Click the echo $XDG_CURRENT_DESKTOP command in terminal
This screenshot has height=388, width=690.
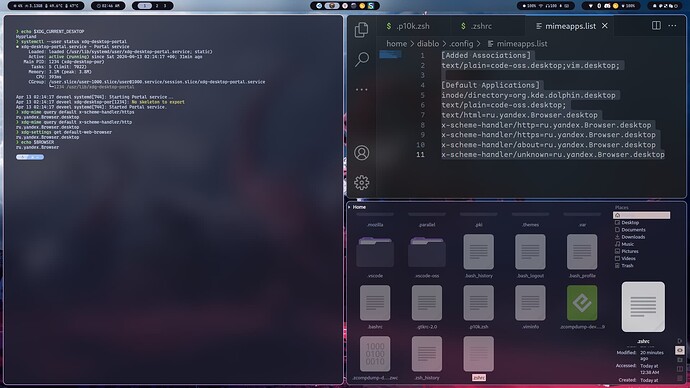[52, 31]
